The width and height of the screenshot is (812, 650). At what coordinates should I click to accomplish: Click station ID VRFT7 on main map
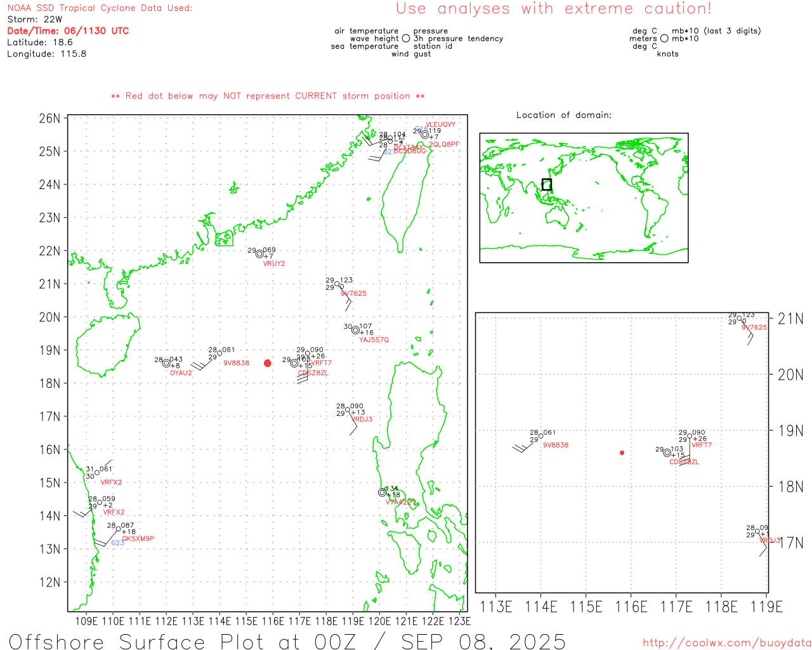point(322,363)
